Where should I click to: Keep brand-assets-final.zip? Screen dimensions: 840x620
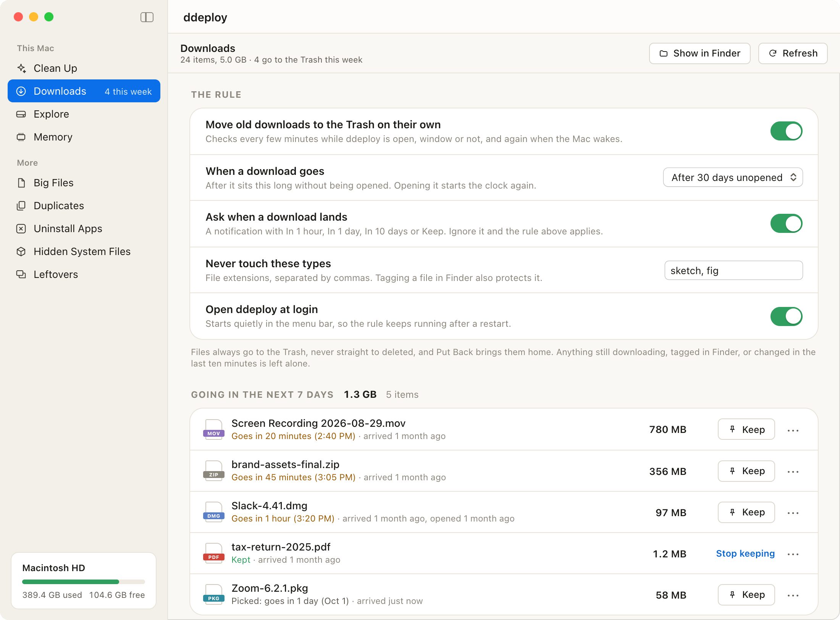[x=746, y=471]
